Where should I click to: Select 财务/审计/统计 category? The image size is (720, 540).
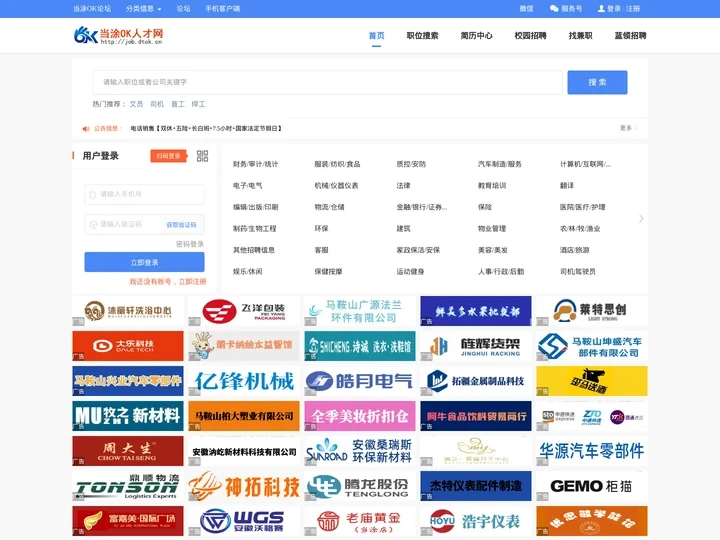[x=255, y=164]
